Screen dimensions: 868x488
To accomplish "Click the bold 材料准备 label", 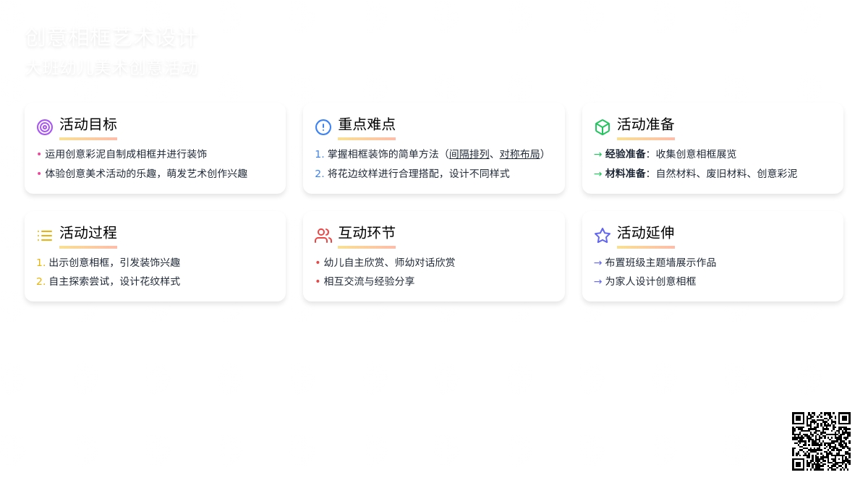I will point(625,174).
